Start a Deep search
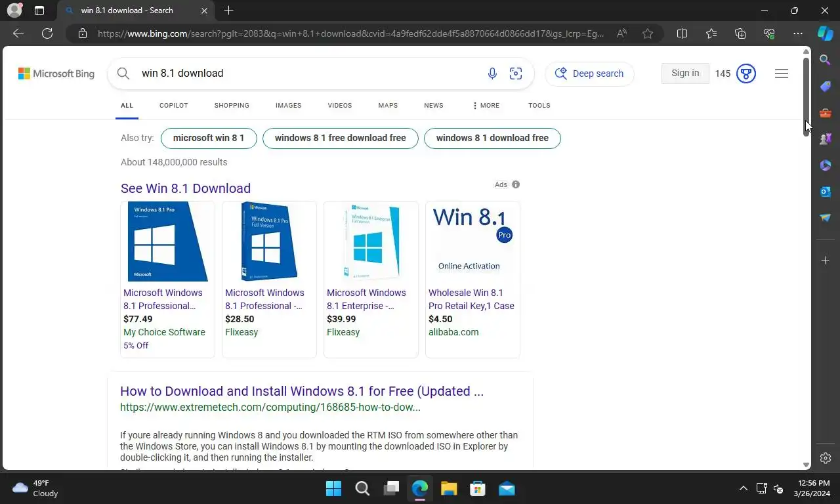840x504 pixels. pos(589,73)
